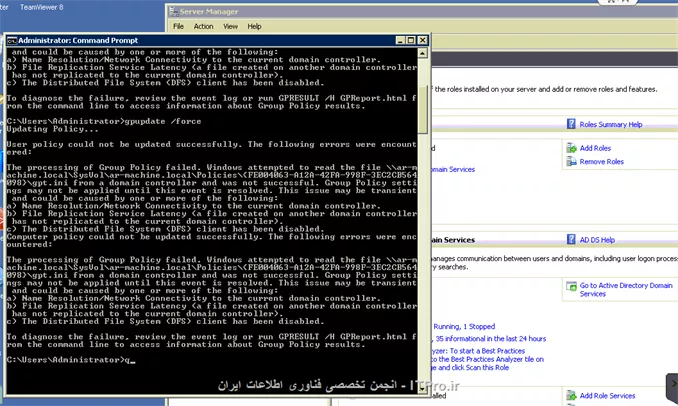Click the Command Prompt vertical scrollbar thumb

coord(422,109)
